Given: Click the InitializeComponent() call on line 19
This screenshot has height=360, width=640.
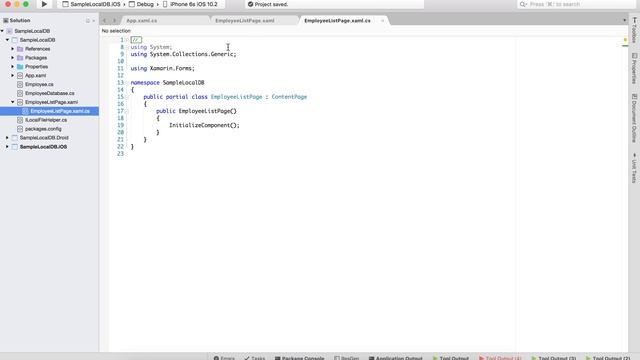Looking at the screenshot, I should click(204, 125).
